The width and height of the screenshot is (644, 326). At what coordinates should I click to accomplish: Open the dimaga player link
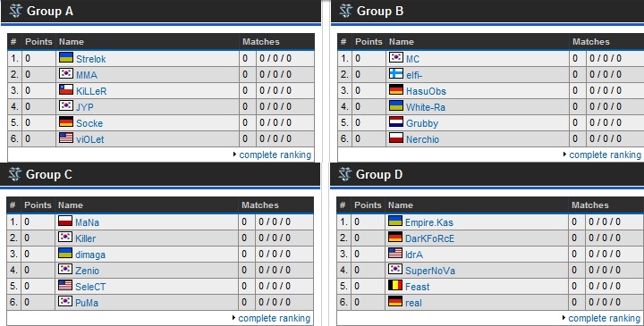click(x=90, y=255)
